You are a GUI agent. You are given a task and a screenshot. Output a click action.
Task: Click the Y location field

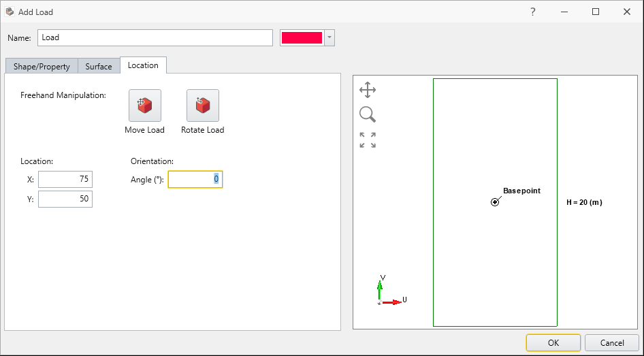pyautogui.click(x=65, y=199)
